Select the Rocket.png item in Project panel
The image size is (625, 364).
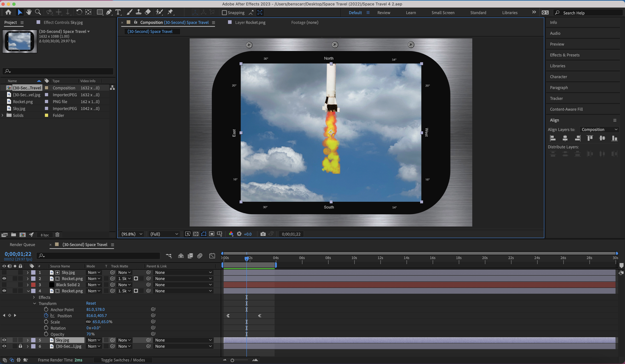tap(23, 101)
